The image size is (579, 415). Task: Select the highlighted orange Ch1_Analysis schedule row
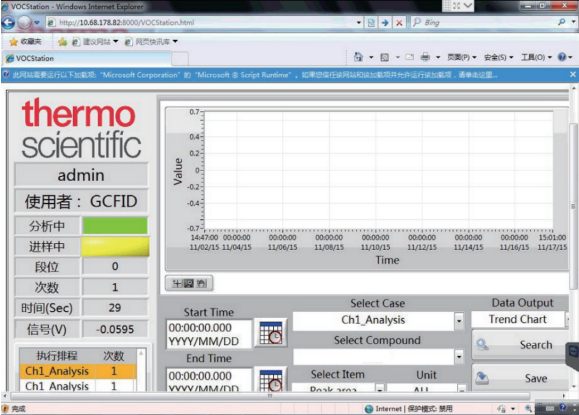pos(78,371)
